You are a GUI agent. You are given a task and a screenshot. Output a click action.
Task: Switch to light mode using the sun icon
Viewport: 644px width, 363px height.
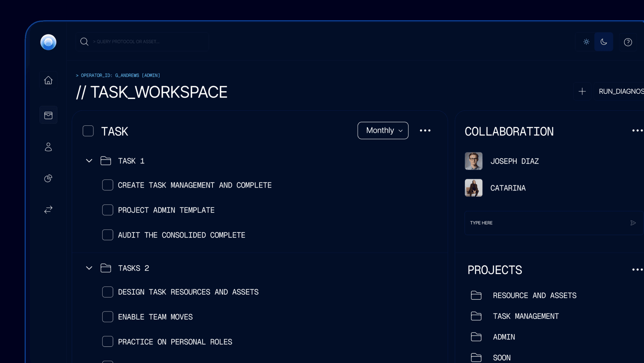tap(586, 42)
